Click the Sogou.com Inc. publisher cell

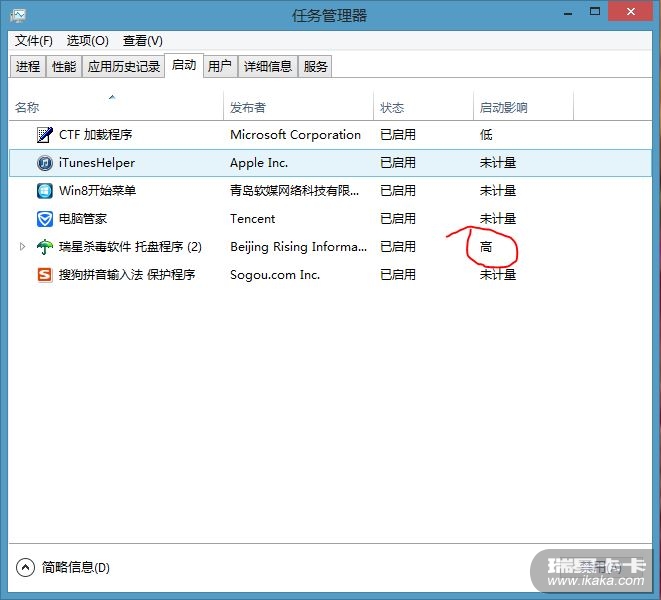pos(275,275)
